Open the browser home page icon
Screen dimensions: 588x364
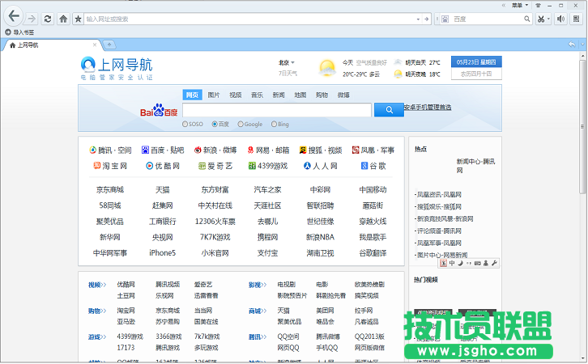[x=63, y=19]
